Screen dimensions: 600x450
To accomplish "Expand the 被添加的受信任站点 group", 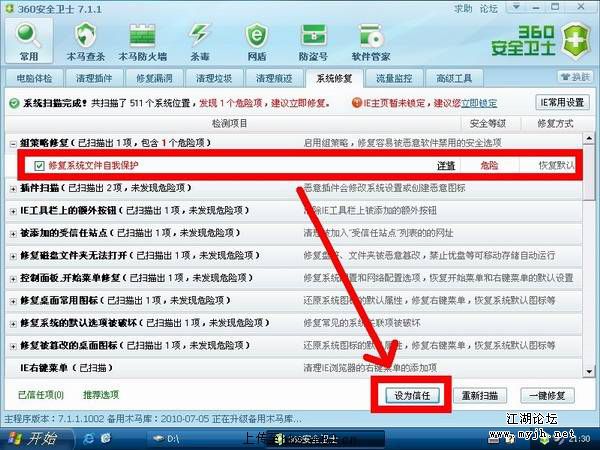I will pos(13,233).
